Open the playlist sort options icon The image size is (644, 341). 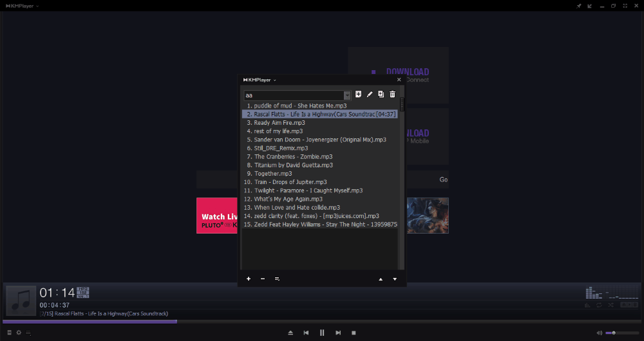[277, 279]
